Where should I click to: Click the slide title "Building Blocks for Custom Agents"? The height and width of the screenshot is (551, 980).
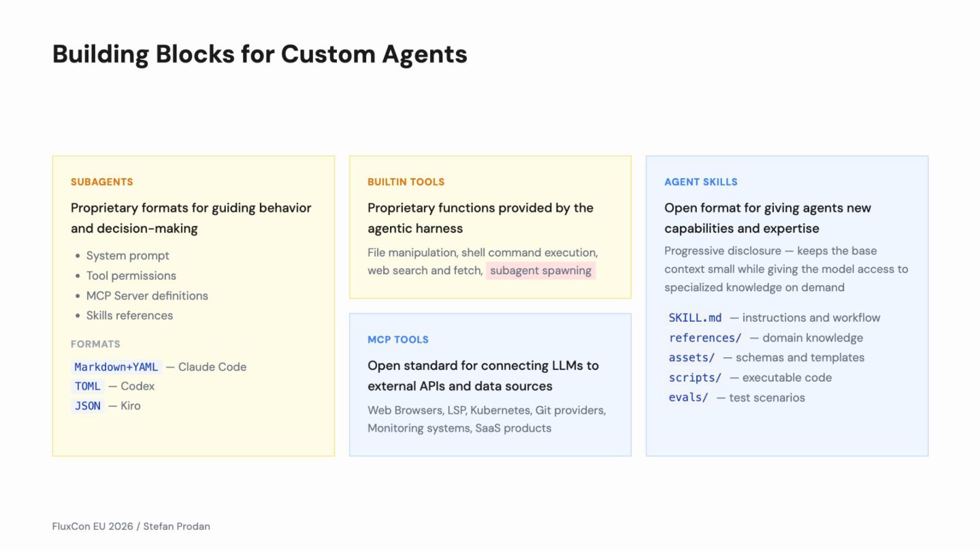tap(259, 54)
